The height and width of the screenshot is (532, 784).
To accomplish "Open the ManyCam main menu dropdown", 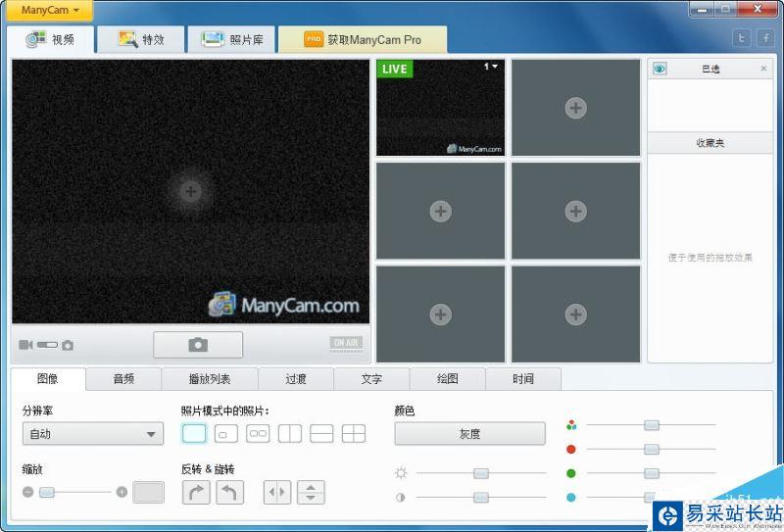I will (x=50, y=10).
